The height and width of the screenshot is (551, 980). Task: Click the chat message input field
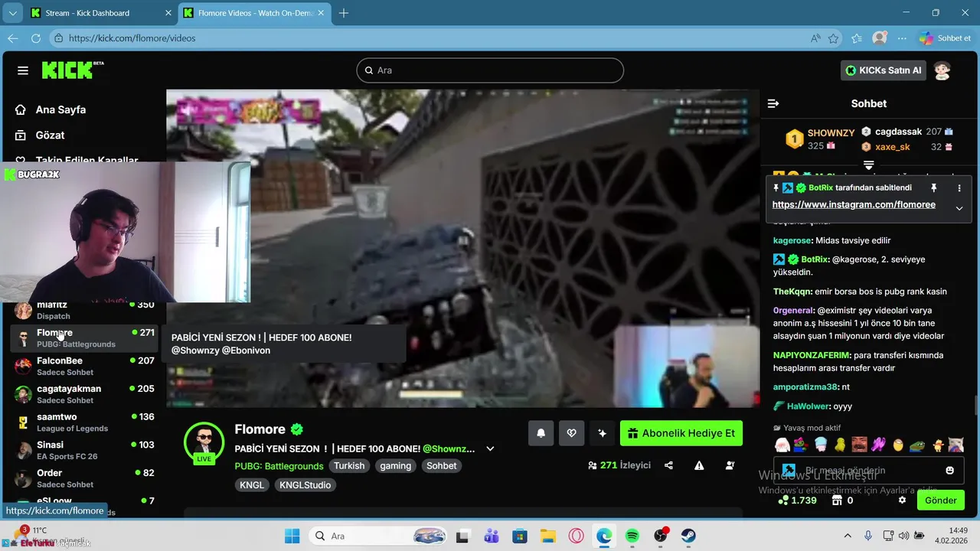pos(869,470)
